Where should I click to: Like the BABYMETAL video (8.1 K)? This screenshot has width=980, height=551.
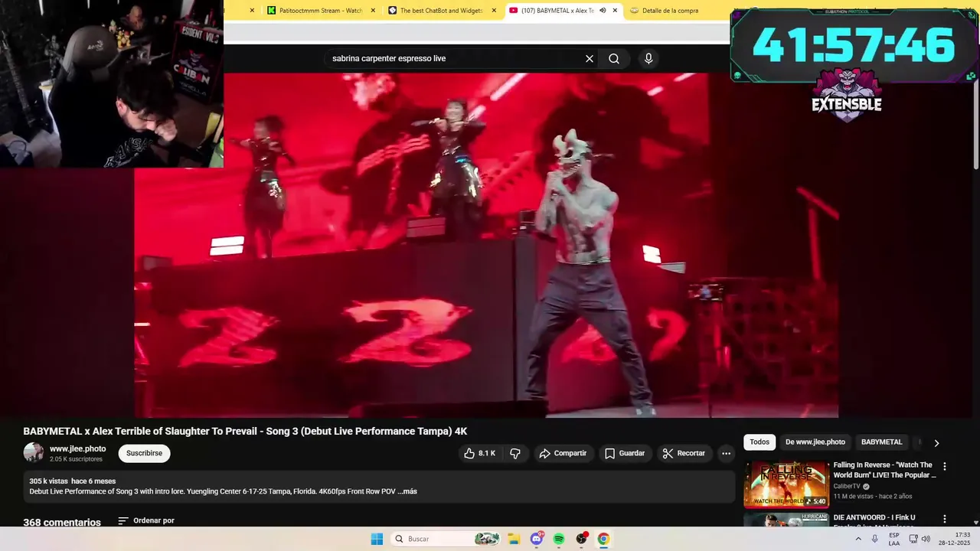pyautogui.click(x=479, y=454)
